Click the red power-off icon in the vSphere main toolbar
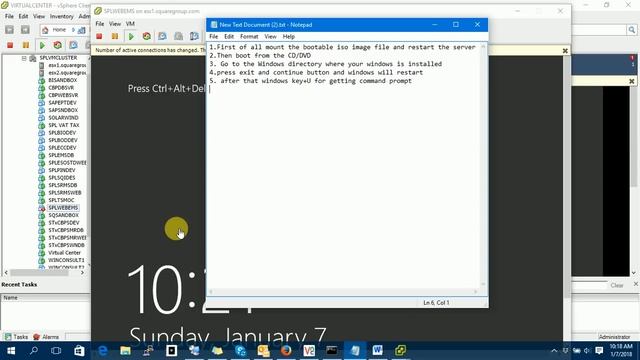 tap(10, 45)
